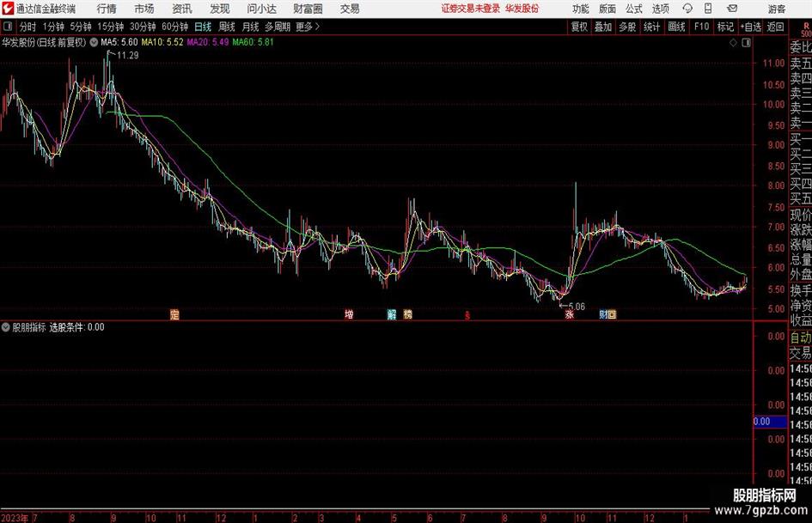The width and height of the screenshot is (812, 523).
Task: Switch to 60分钟 period tab
Action: [x=175, y=27]
